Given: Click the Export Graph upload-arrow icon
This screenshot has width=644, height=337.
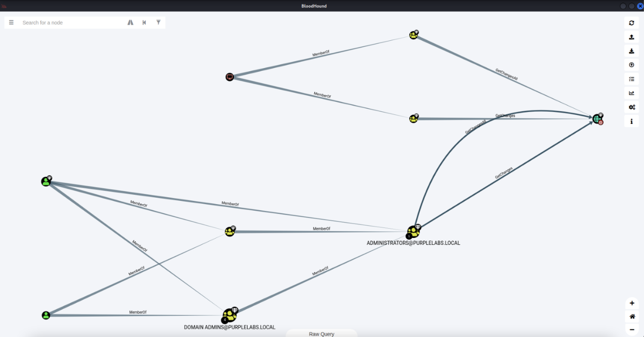Looking at the screenshot, I should pos(631,37).
